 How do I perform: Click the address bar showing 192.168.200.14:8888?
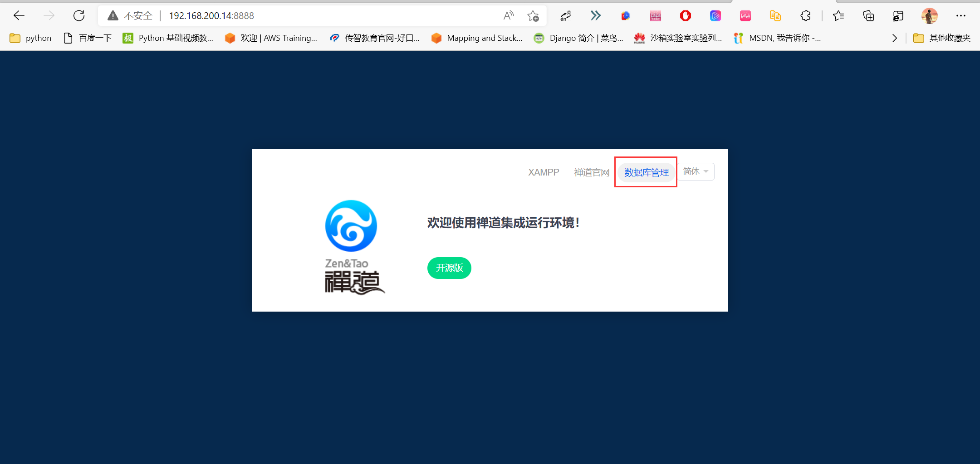pos(211,15)
